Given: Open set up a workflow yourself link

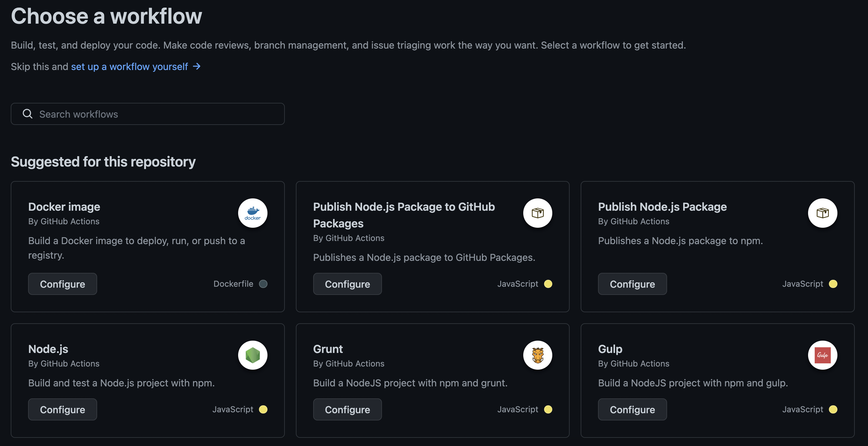Looking at the screenshot, I should point(129,66).
